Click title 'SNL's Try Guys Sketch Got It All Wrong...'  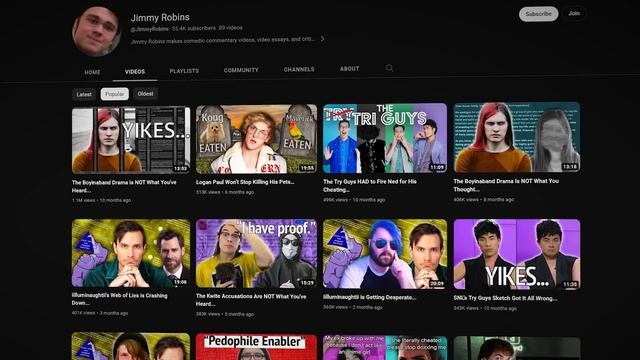pyautogui.click(x=505, y=298)
